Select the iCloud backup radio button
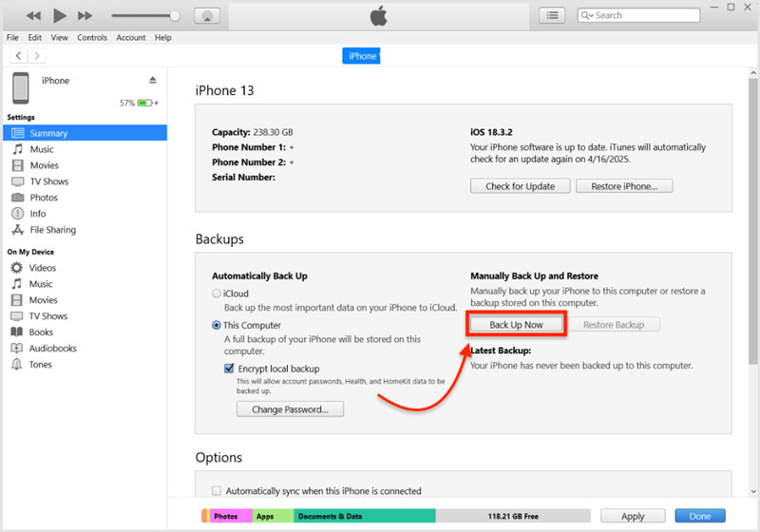This screenshot has height=532, width=760. 217,294
